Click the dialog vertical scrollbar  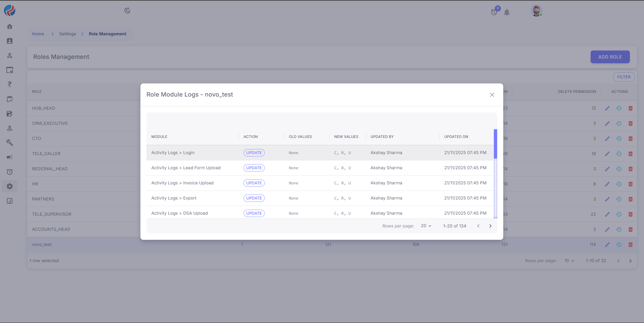[495, 144]
